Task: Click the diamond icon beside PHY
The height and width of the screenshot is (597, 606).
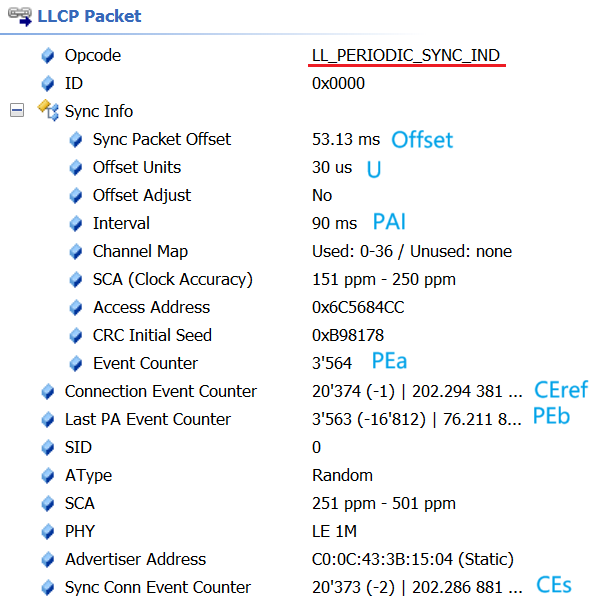Action: [x=48, y=532]
